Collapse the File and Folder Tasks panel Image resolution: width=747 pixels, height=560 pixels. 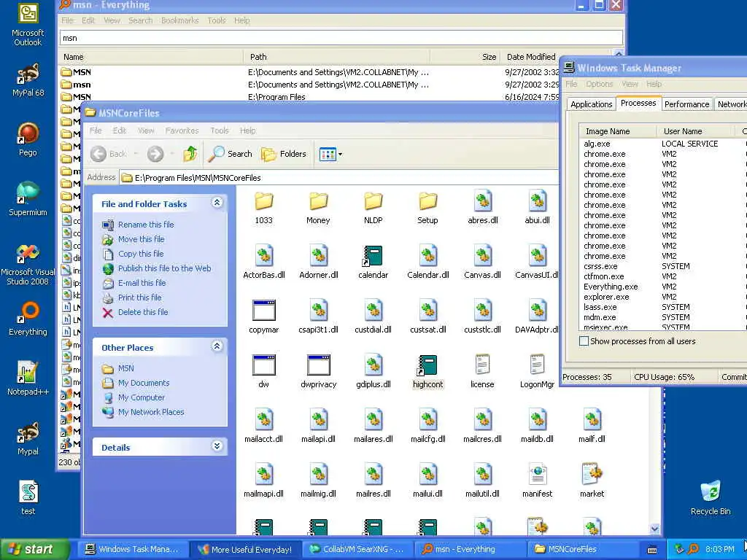(217, 203)
